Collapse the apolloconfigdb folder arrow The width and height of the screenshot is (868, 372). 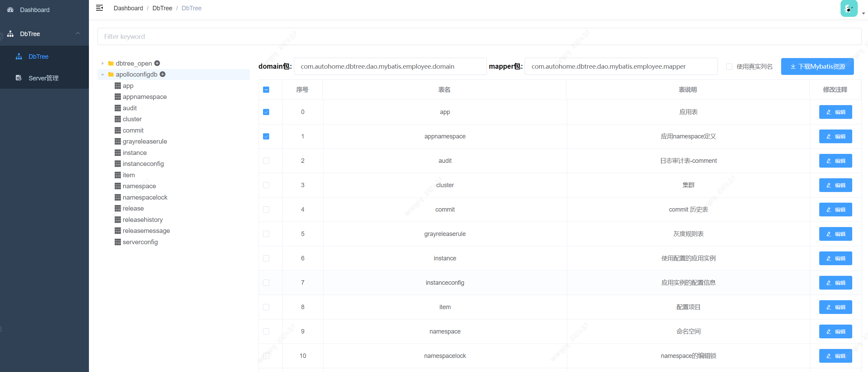coord(102,75)
